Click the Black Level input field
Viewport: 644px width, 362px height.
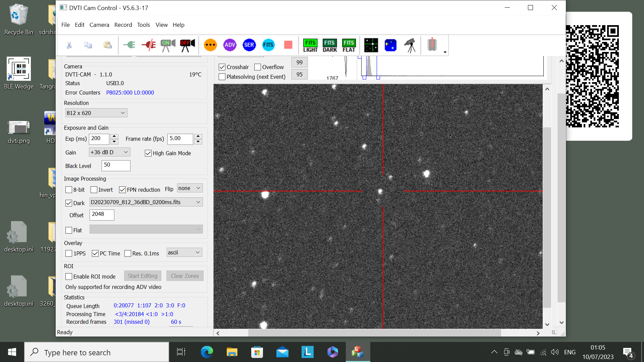pos(116,165)
